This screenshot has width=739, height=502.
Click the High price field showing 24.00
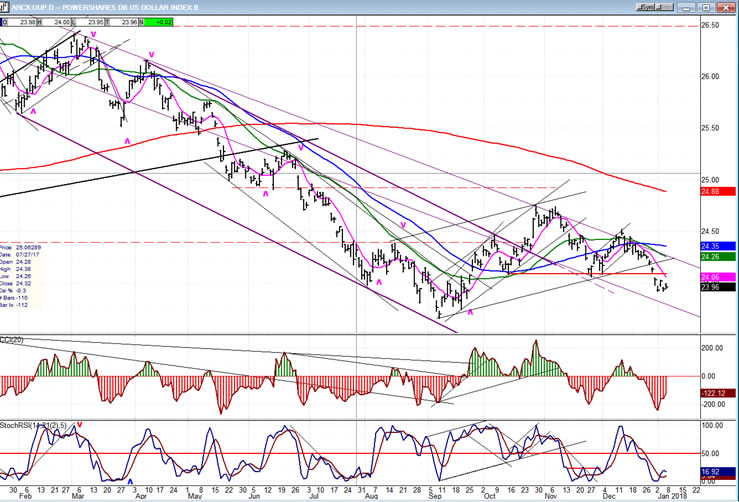click(x=62, y=21)
